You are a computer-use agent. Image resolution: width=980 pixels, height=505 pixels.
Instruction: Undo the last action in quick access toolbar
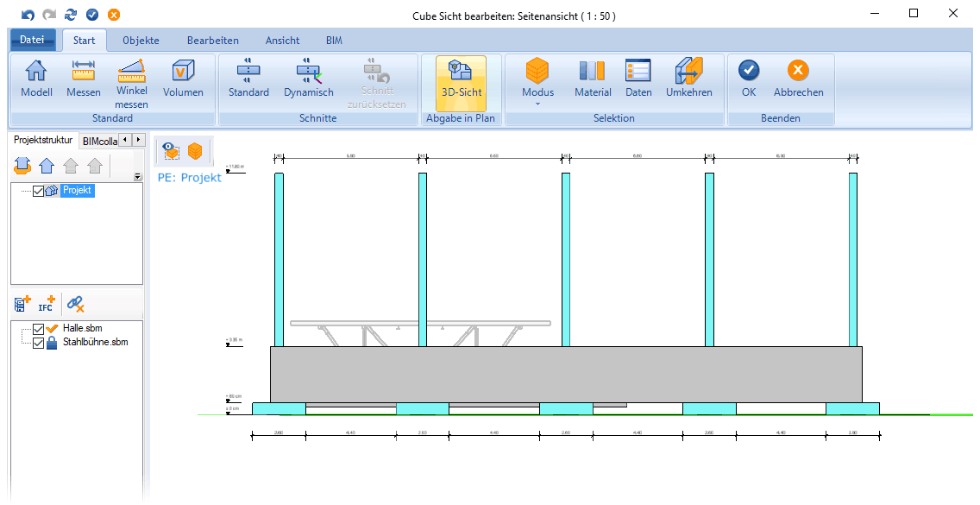(x=28, y=15)
